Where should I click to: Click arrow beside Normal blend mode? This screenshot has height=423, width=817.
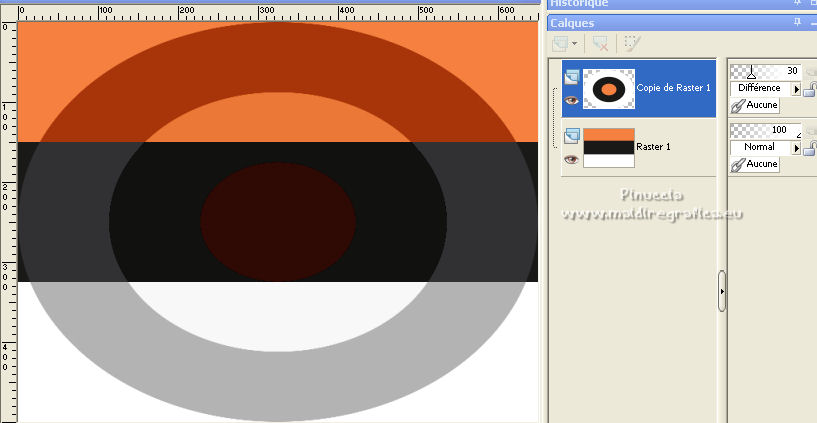(796, 148)
